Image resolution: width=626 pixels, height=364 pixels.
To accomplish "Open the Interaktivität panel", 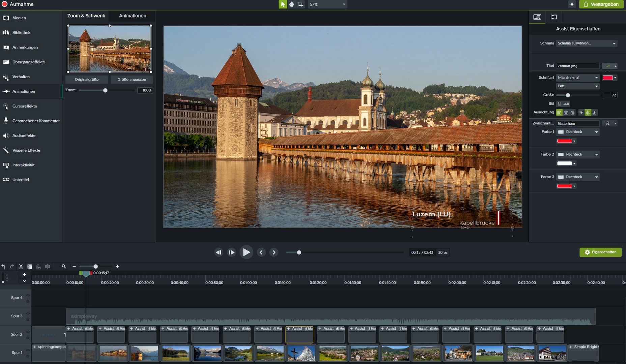I will 31,165.
